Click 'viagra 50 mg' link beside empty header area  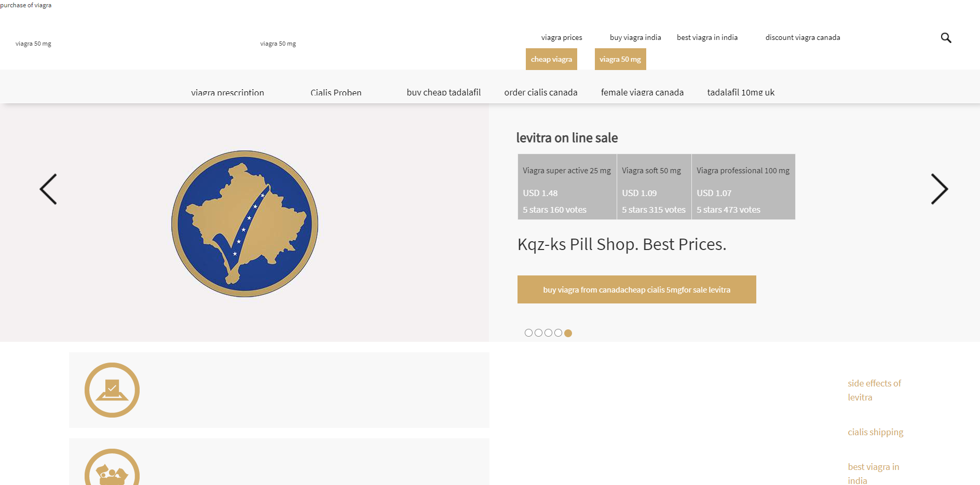tap(278, 44)
